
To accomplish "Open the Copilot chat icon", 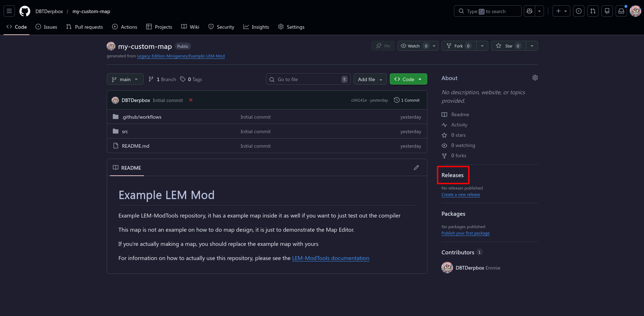I will coord(529,11).
